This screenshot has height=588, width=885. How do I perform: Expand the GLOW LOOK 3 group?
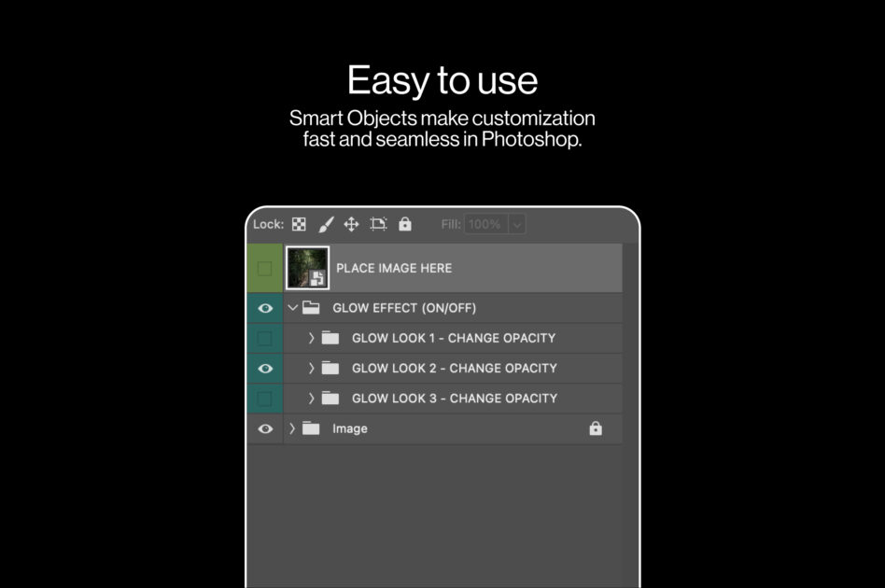point(311,399)
